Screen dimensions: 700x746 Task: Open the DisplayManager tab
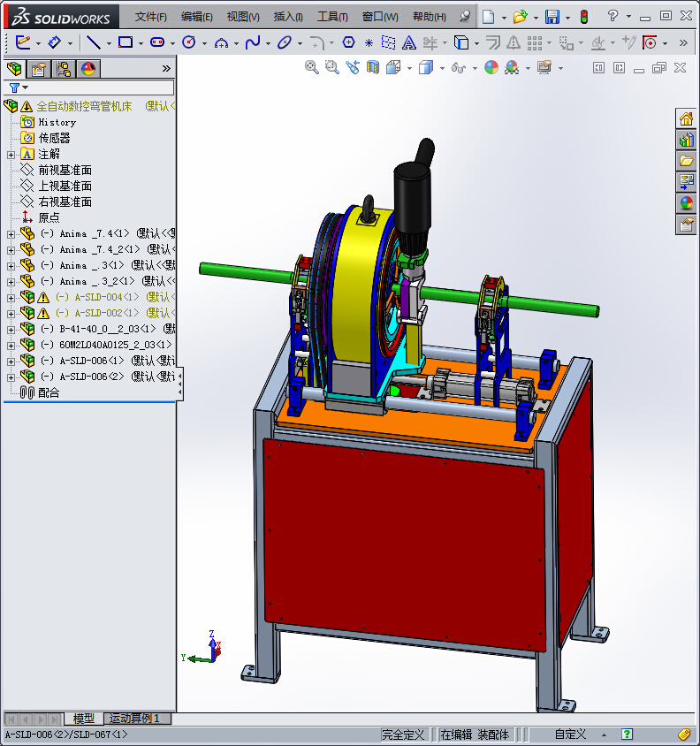point(88,69)
